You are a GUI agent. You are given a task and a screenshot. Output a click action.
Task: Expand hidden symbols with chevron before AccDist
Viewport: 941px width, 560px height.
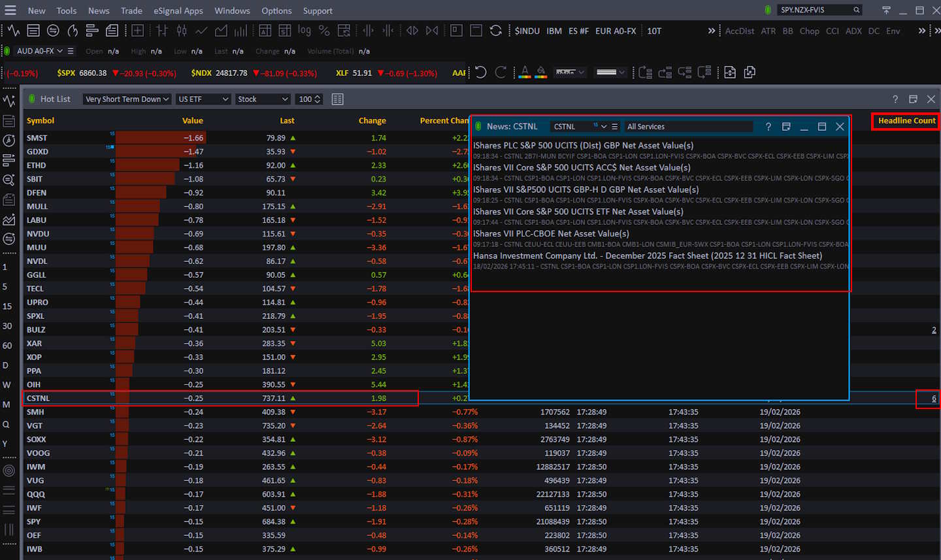pos(712,31)
